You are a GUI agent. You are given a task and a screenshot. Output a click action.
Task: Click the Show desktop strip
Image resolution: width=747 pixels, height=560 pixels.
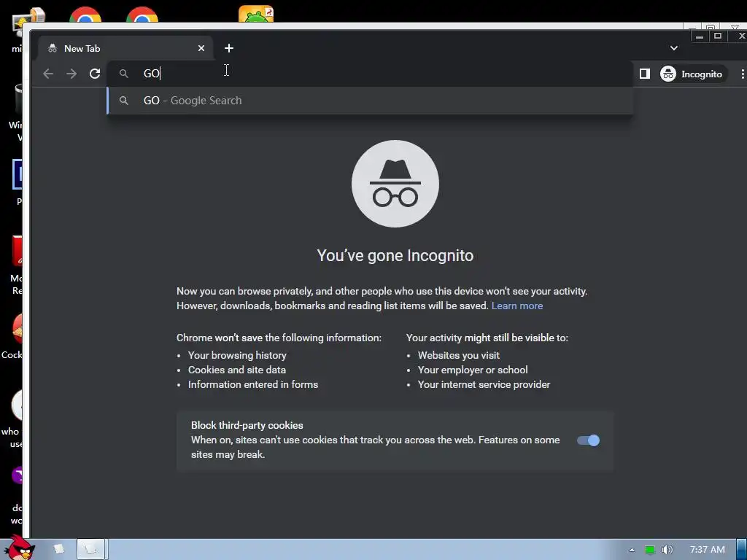[741, 549]
